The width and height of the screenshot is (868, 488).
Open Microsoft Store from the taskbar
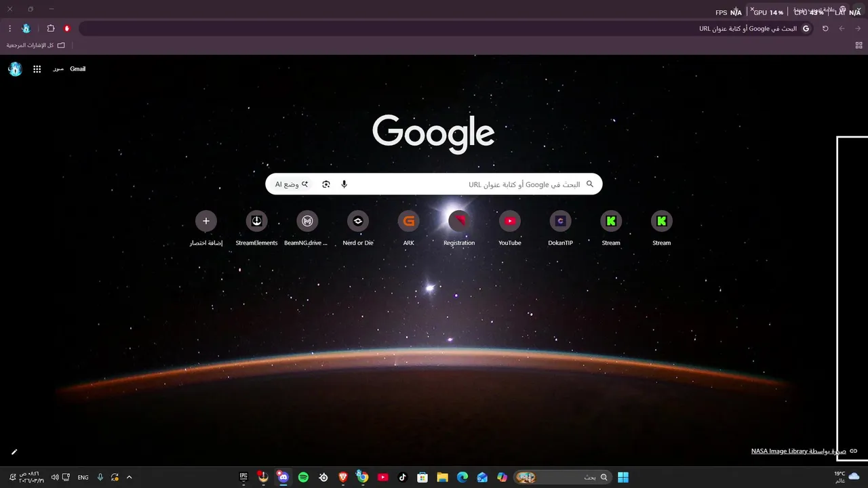422,477
